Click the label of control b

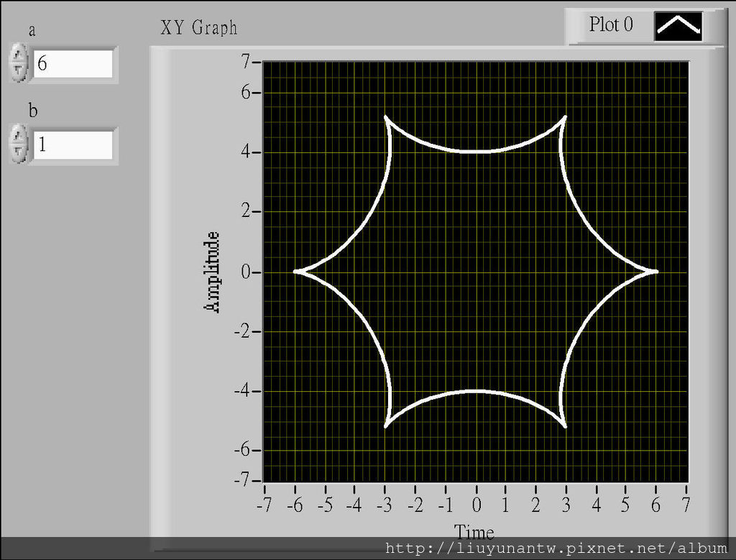tap(32, 111)
